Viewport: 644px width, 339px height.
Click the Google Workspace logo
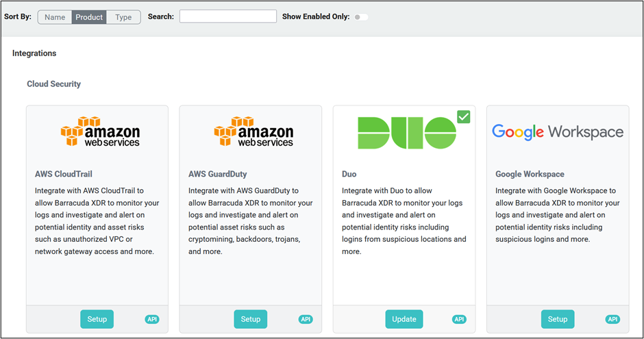coord(557,131)
